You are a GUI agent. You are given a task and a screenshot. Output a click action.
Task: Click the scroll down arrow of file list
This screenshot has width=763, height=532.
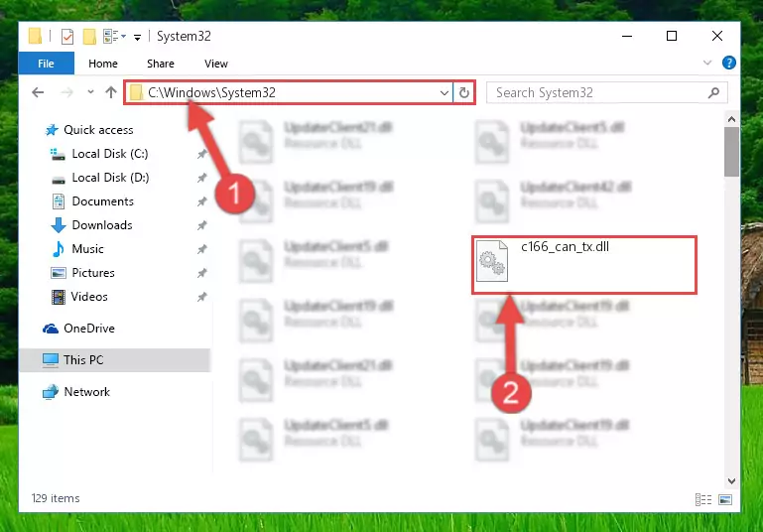point(731,481)
